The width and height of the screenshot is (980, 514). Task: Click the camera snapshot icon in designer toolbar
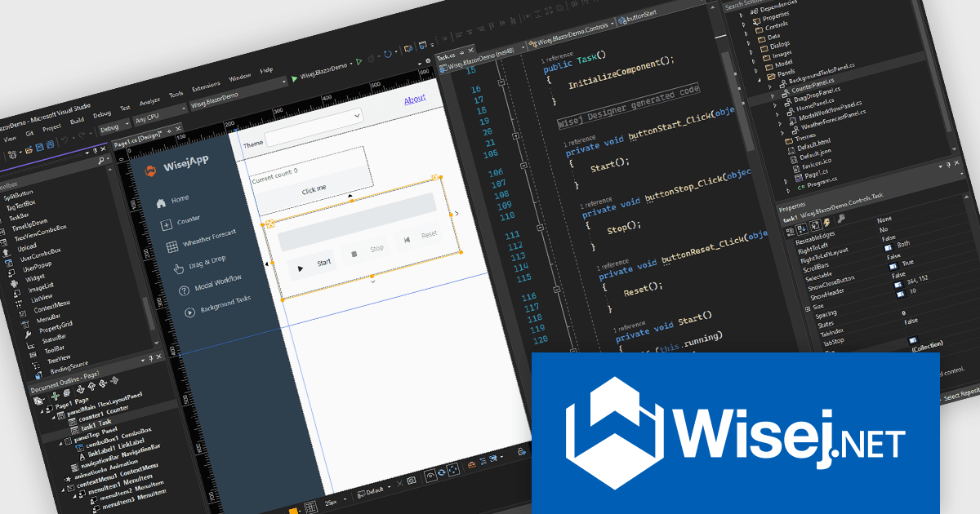pos(412,481)
